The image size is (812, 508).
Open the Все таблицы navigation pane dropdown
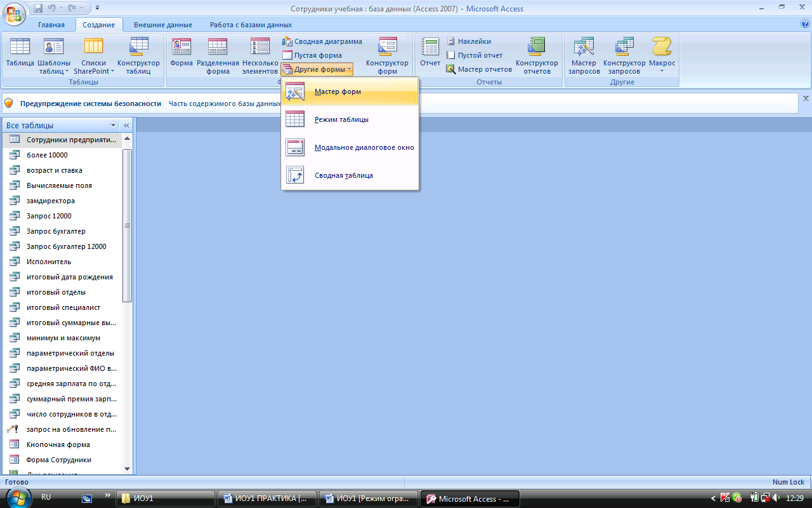(x=114, y=126)
